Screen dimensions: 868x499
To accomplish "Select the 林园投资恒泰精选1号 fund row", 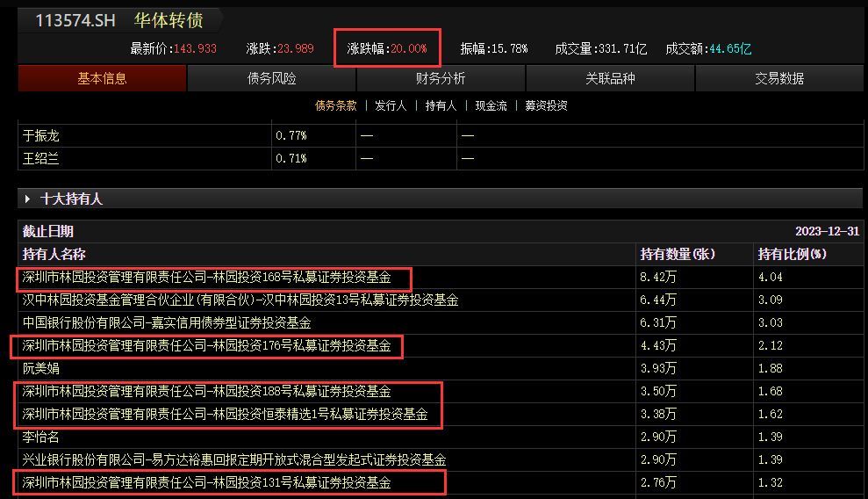I will pyautogui.click(x=441, y=415).
